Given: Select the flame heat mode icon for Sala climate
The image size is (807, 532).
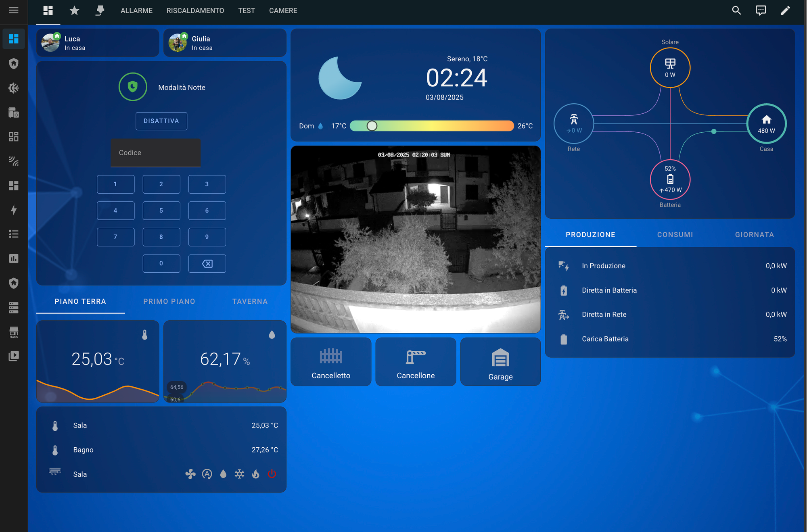Looking at the screenshot, I should click(256, 474).
